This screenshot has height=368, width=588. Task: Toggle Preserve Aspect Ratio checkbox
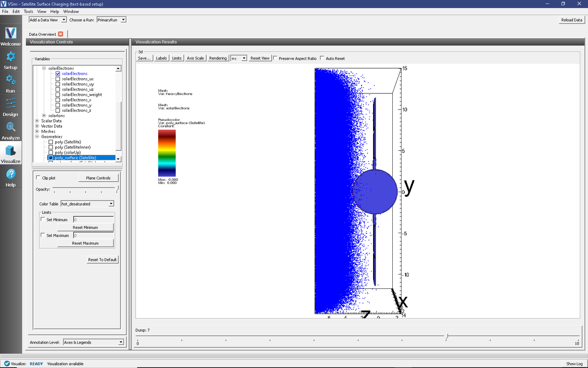click(275, 58)
